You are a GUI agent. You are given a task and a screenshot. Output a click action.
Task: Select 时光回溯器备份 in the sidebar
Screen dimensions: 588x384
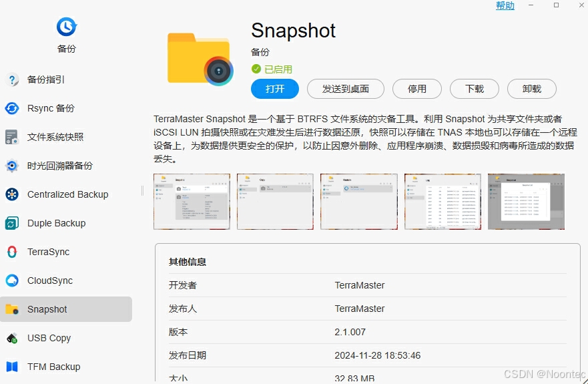click(x=66, y=166)
